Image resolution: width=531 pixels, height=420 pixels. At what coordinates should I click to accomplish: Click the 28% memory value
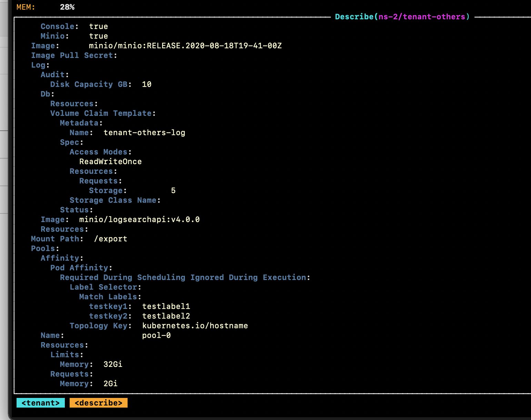[67, 7]
